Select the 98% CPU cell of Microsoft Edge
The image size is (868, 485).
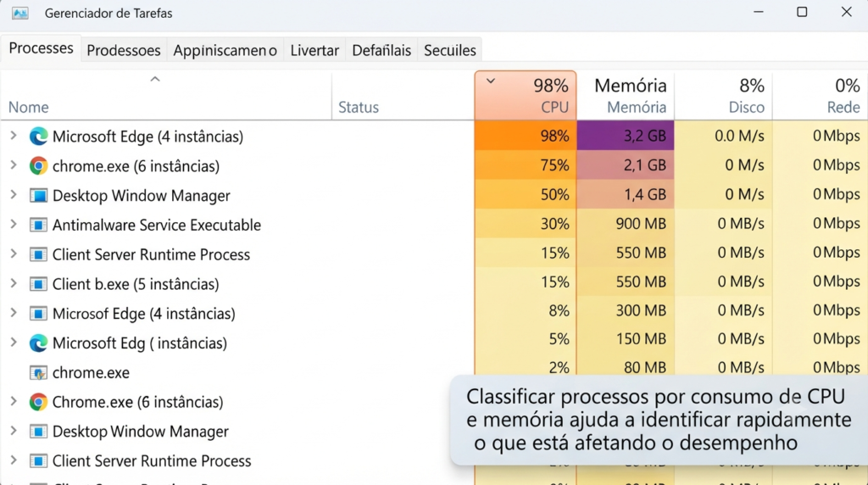[526, 136]
